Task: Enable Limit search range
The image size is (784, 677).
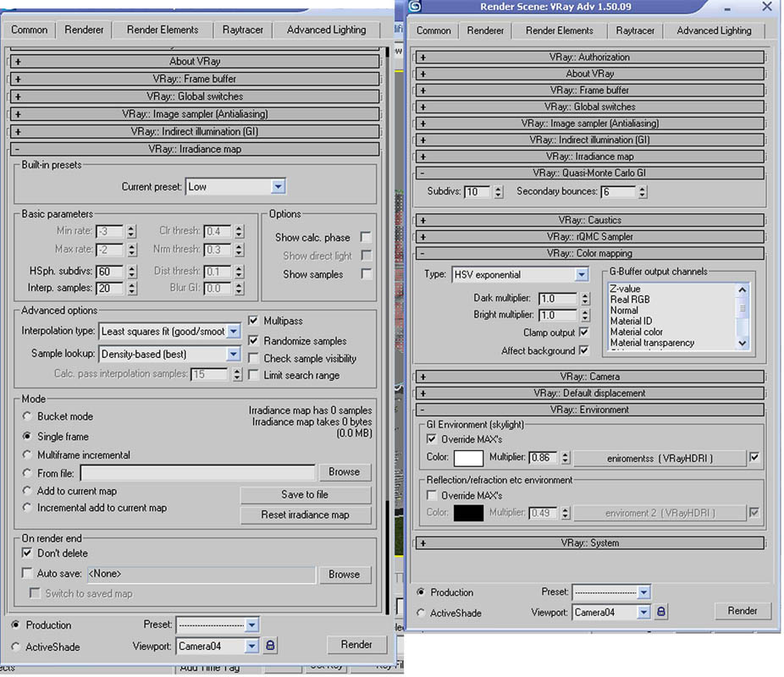Action: coord(253,375)
